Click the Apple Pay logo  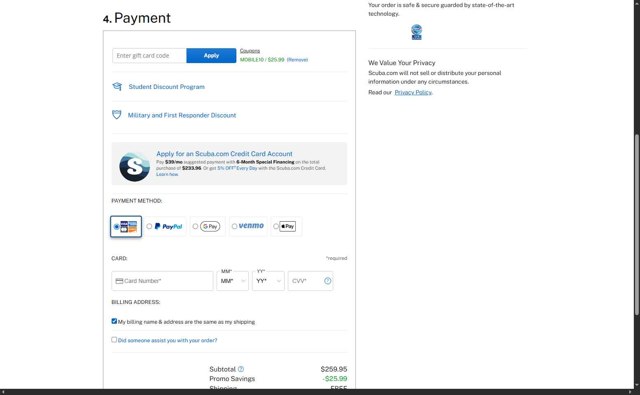(x=287, y=226)
